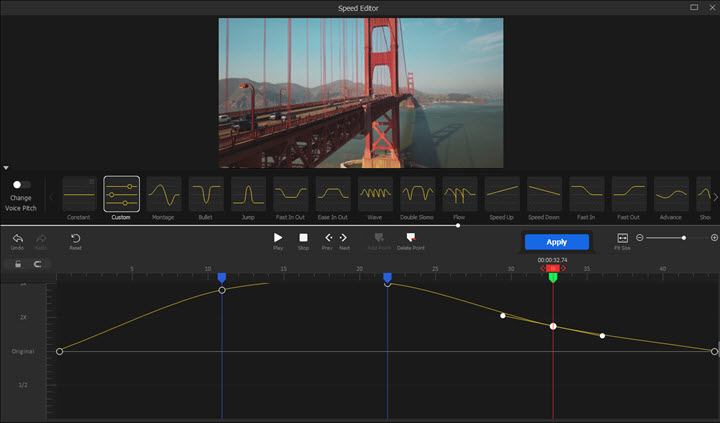This screenshot has height=423, width=720.
Task: Collapse the preview with the triangle arrow
Action: pyautogui.click(x=6, y=168)
